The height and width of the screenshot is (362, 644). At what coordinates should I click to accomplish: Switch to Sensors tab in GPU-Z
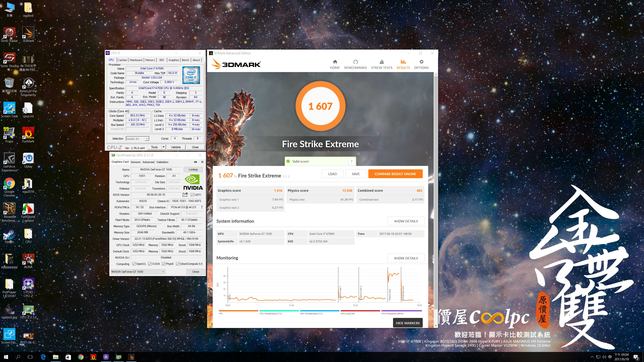(136, 162)
